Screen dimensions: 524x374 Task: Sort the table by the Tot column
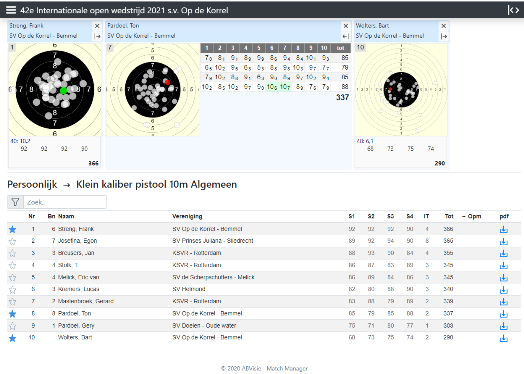[x=449, y=216]
